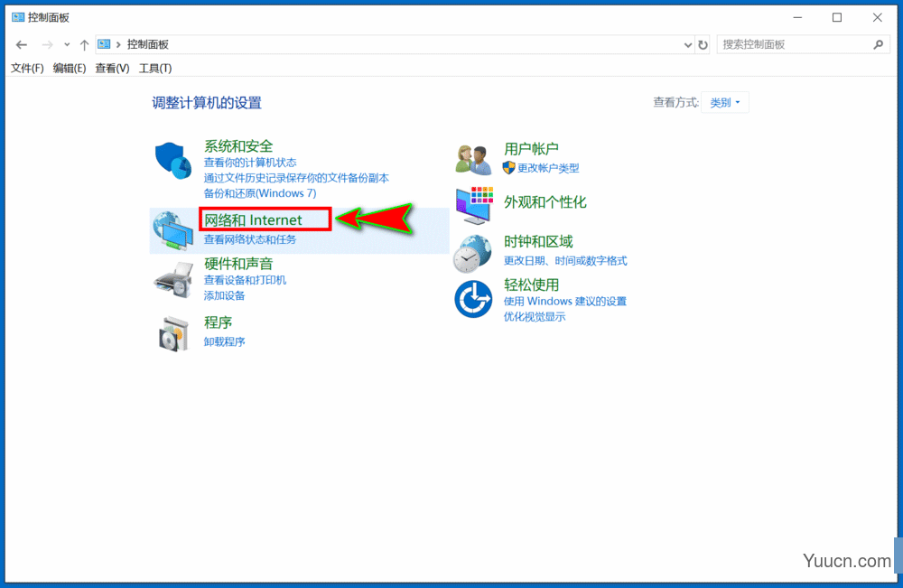Maximize the Control Panel window
The width and height of the screenshot is (903, 588).
[837, 17]
